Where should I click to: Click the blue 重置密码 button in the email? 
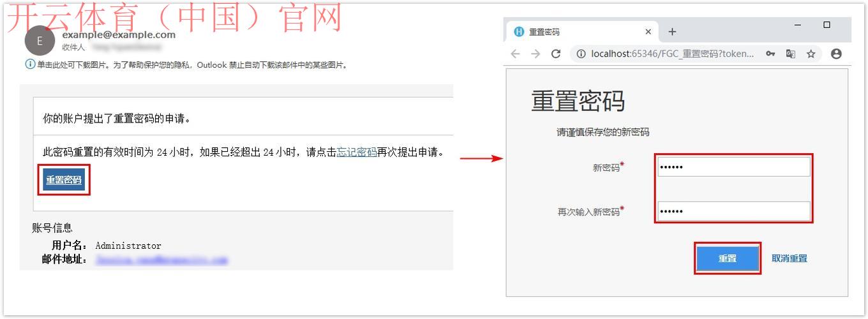pos(64,180)
